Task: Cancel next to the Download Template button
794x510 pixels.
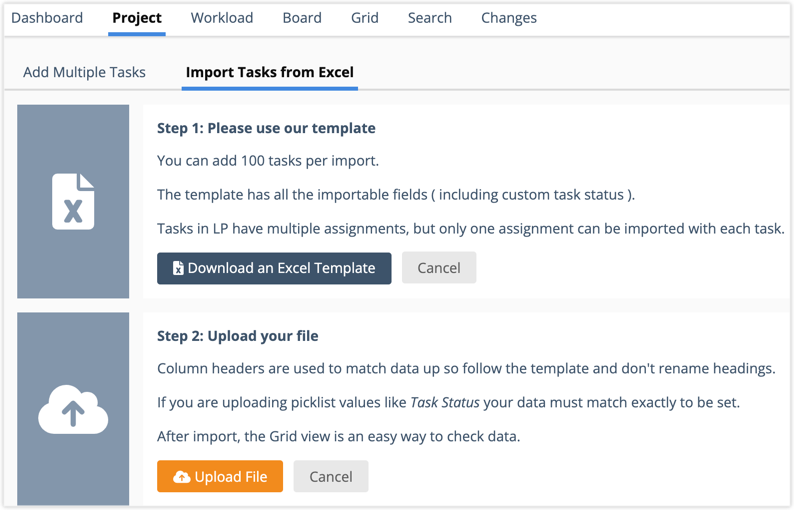Action: pos(439,268)
